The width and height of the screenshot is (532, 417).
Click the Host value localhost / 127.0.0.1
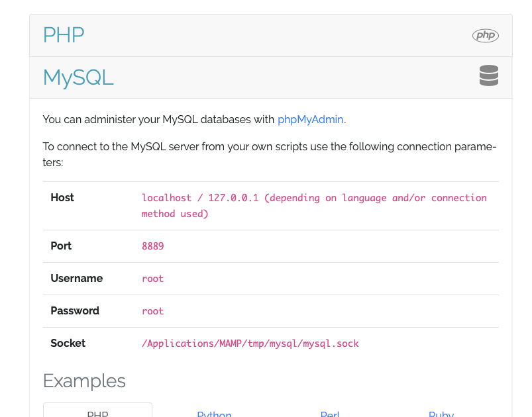(x=314, y=206)
